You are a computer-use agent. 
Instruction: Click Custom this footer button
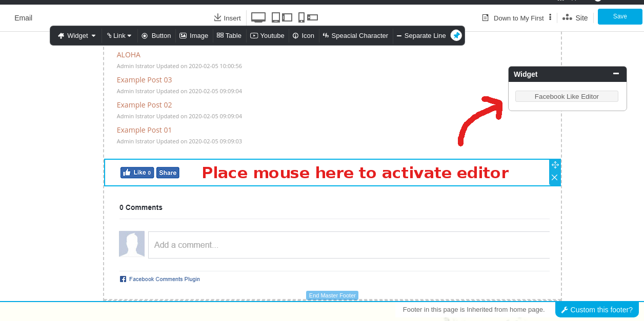(597, 310)
